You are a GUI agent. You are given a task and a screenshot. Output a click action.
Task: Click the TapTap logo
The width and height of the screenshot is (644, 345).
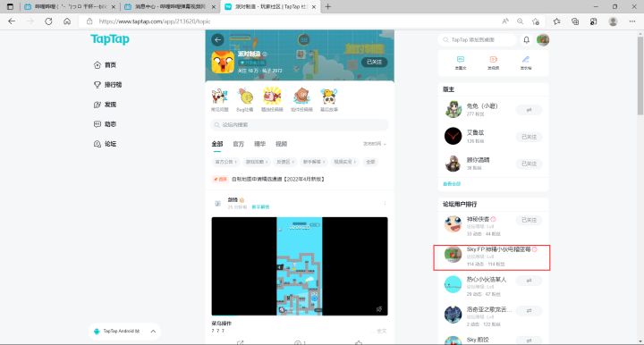(110, 39)
